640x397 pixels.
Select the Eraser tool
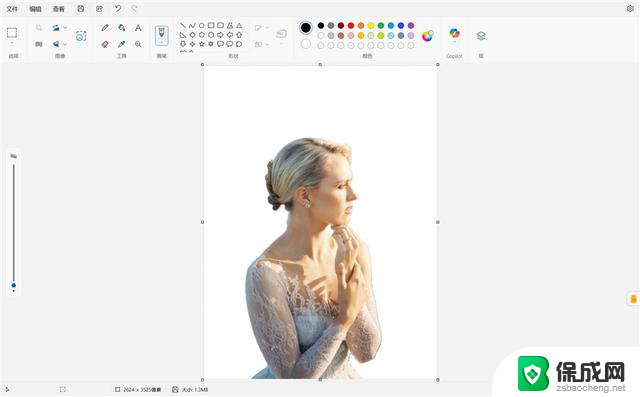[105, 44]
